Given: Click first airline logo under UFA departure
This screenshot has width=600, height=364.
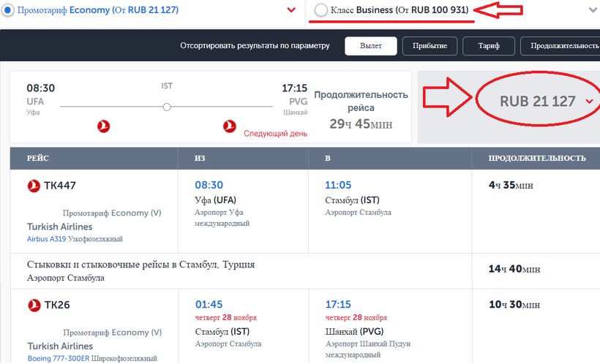Looking at the screenshot, I should click(x=103, y=126).
